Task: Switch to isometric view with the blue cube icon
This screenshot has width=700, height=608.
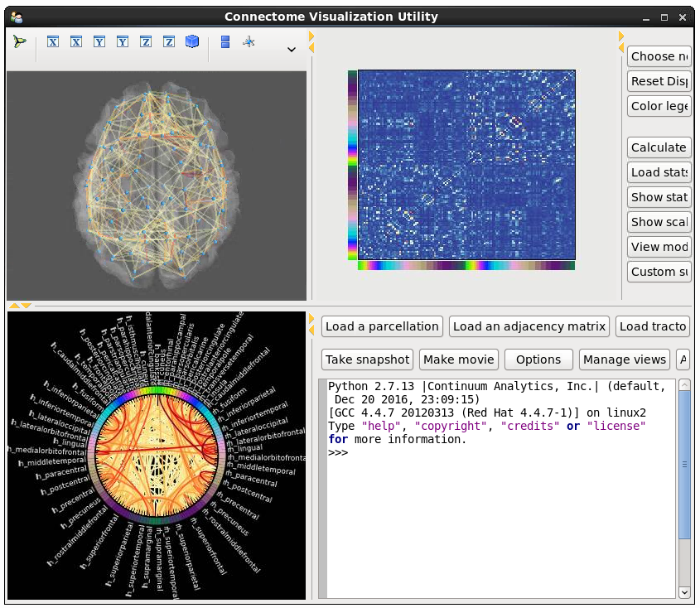Action: (192, 42)
